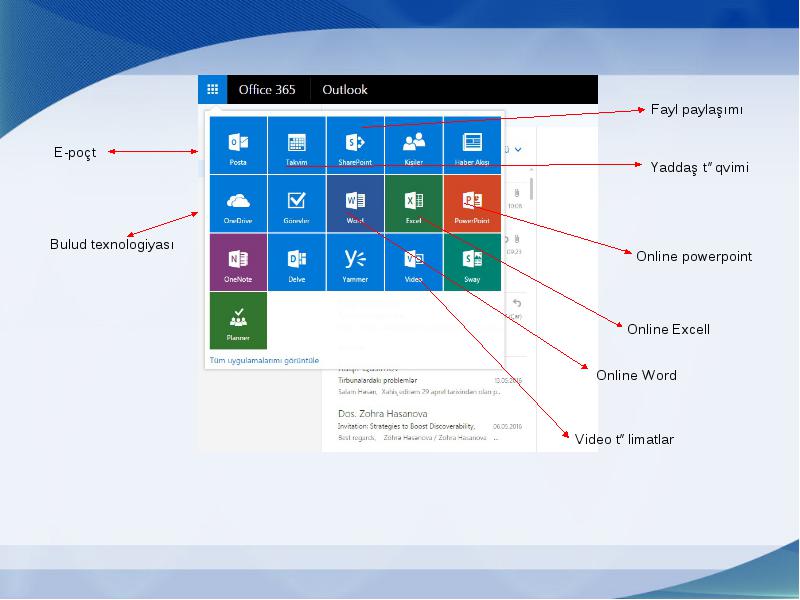The width and height of the screenshot is (800, 600).
Task: Open the app launcher waffle icon
Action: [212, 89]
